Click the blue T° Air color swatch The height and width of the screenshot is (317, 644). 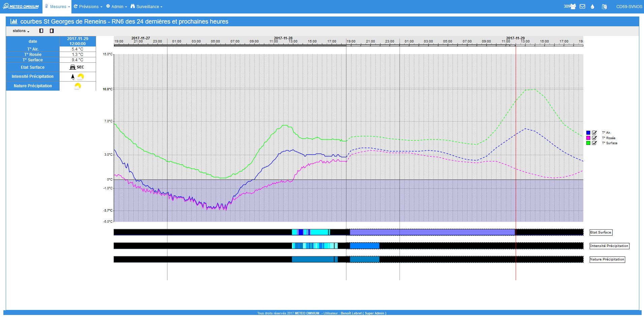(588, 133)
